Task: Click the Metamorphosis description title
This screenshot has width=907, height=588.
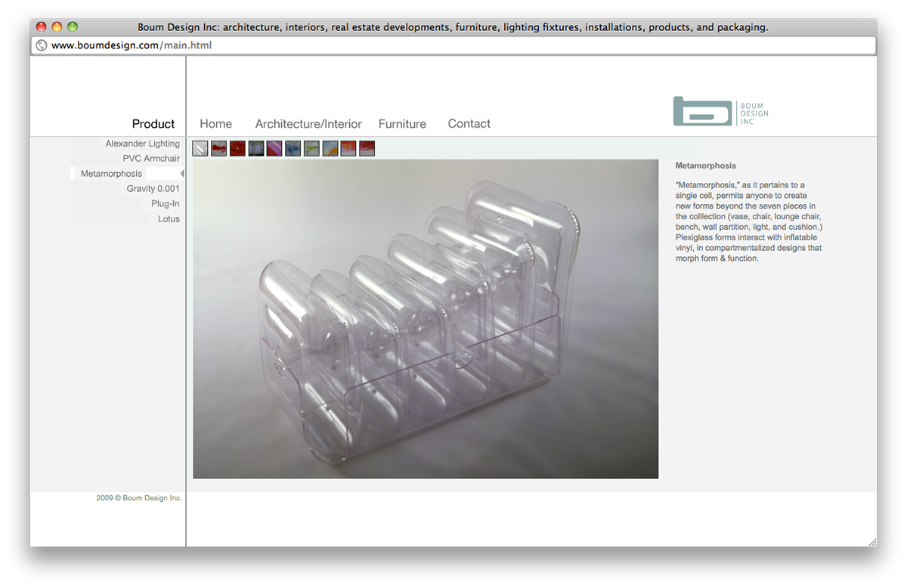Action: 705,166
